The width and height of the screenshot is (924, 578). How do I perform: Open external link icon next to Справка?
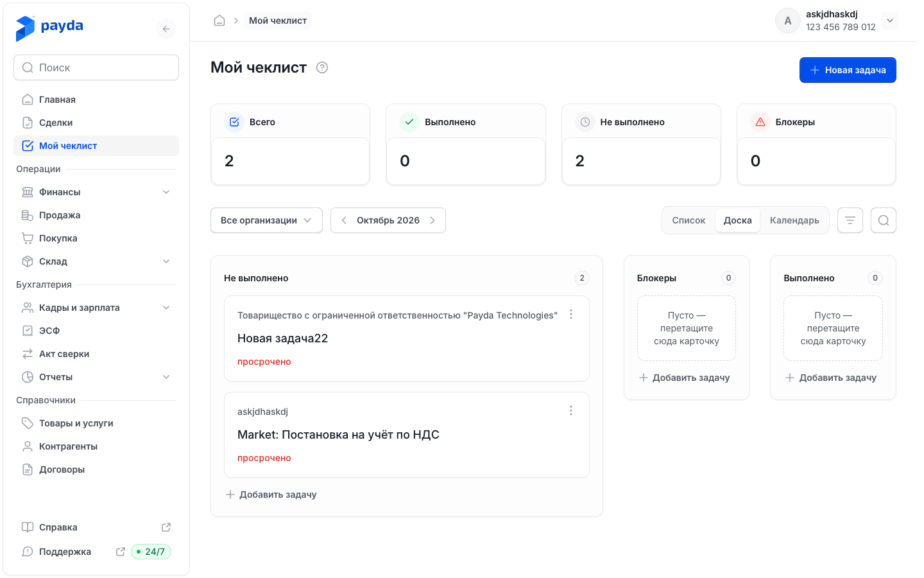(x=166, y=527)
